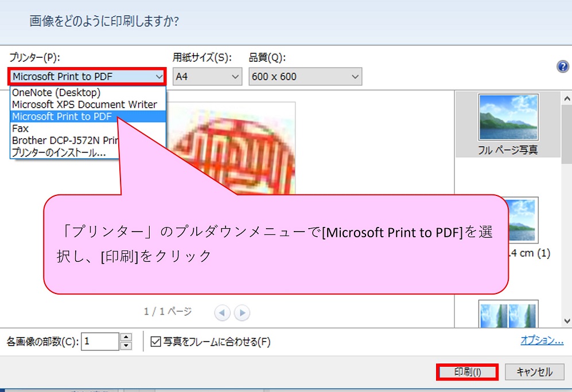Image resolution: width=572 pixels, height=392 pixels.
Task: Decrease copies count with down spinner arrow
Action: 126,346
